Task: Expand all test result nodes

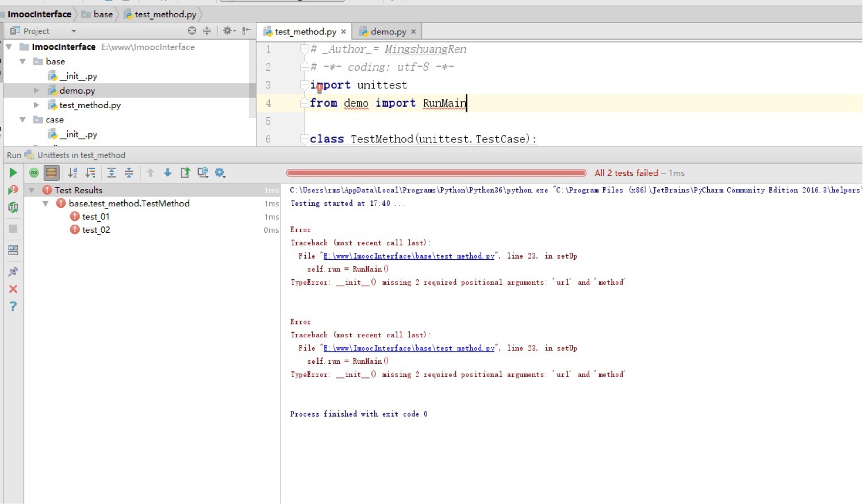Action: [112, 173]
